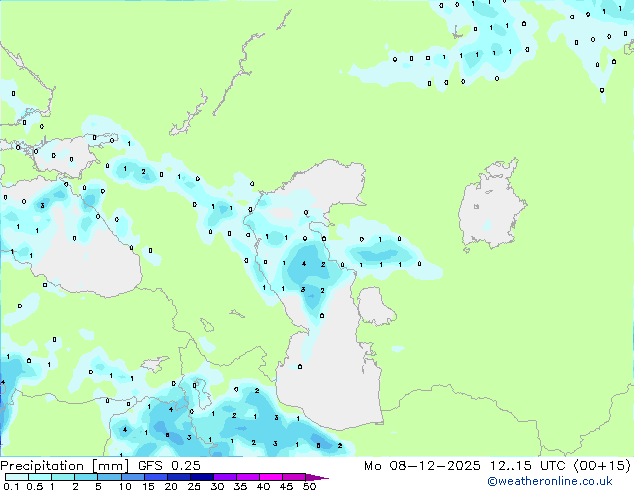Click the '25' legend scale label
This screenshot has height=490, width=634.
(194, 486)
